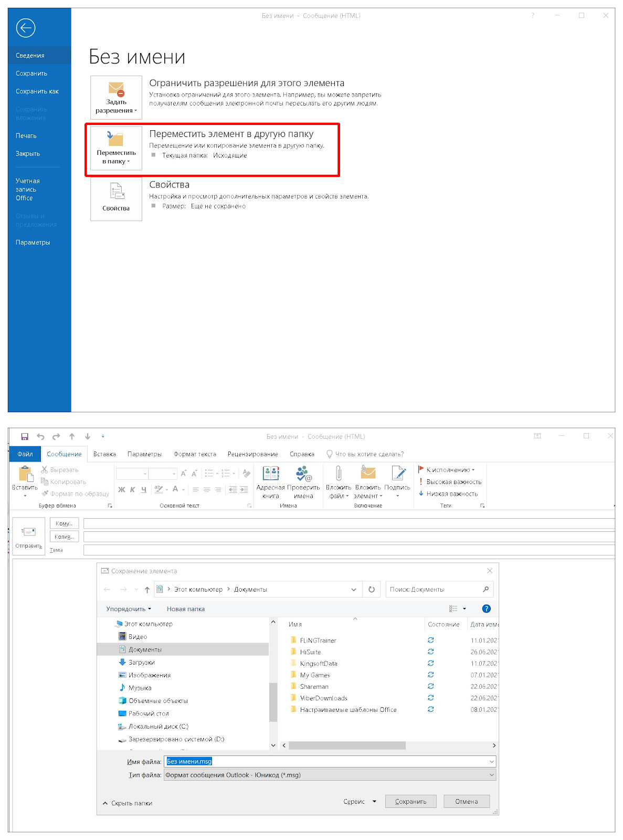This screenshot has height=840, width=623.
Task: Insert a Signature (Подпись)
Action: pos(397,482)
